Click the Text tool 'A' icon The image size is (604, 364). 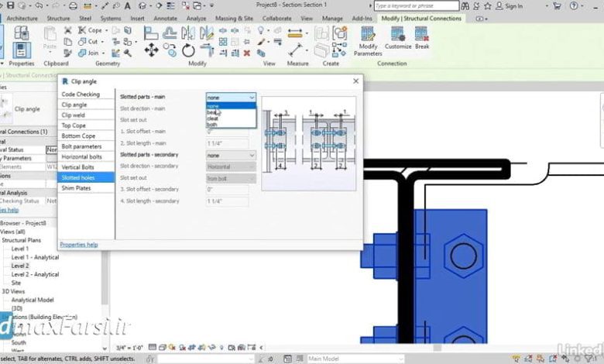(x=128, y=5)
